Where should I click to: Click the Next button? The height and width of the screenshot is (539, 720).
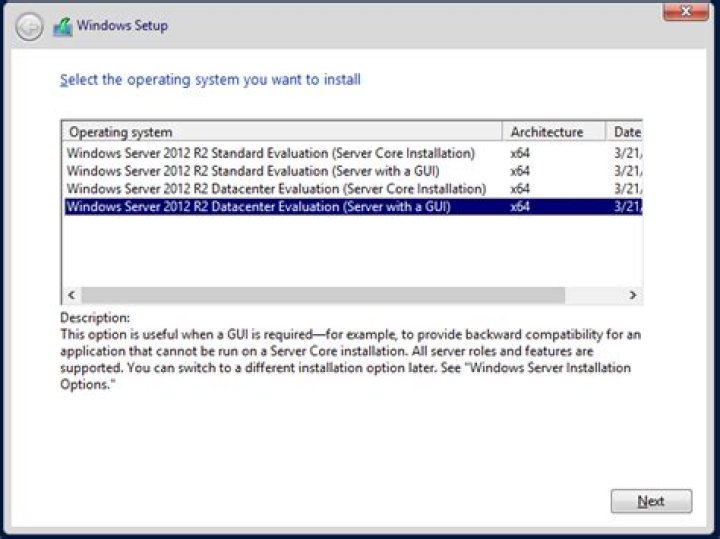point(651,501)
